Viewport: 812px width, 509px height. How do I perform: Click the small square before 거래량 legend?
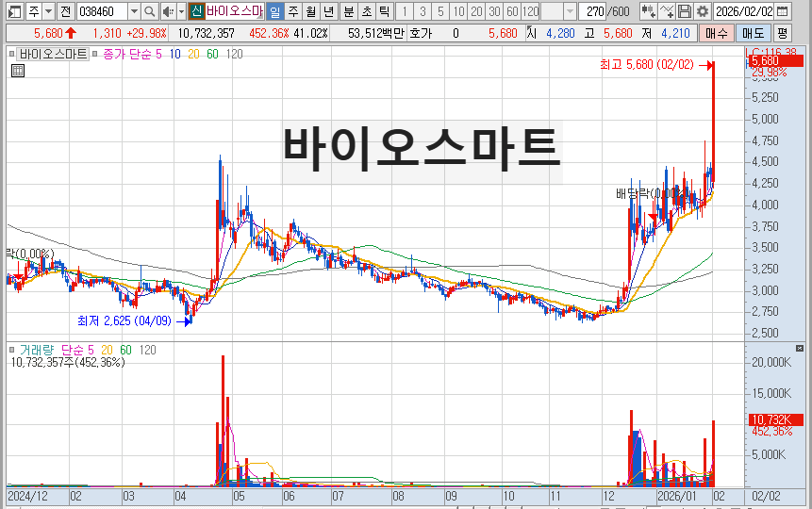tap(12, 350)
